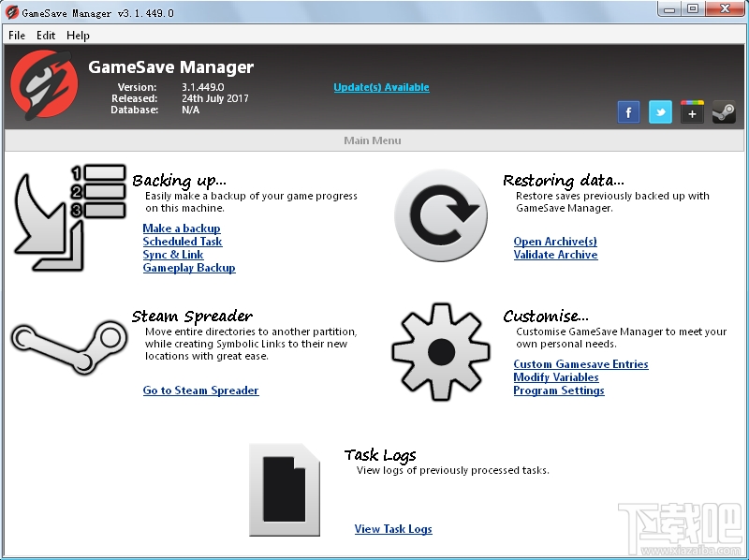Image resolution: width=749 pixels, height=560 pixels.
Task: Click the GameSave Manager logo
Action: [x=44, y=85]
